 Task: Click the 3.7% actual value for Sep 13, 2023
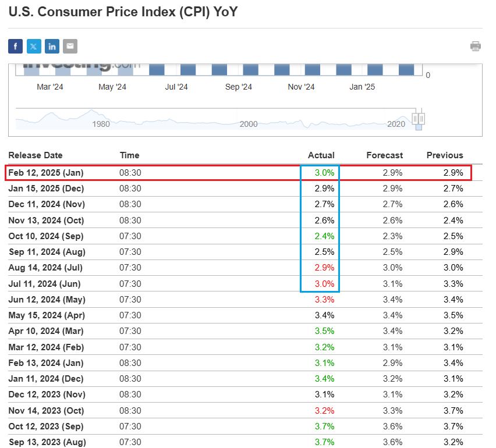point(324,442)
